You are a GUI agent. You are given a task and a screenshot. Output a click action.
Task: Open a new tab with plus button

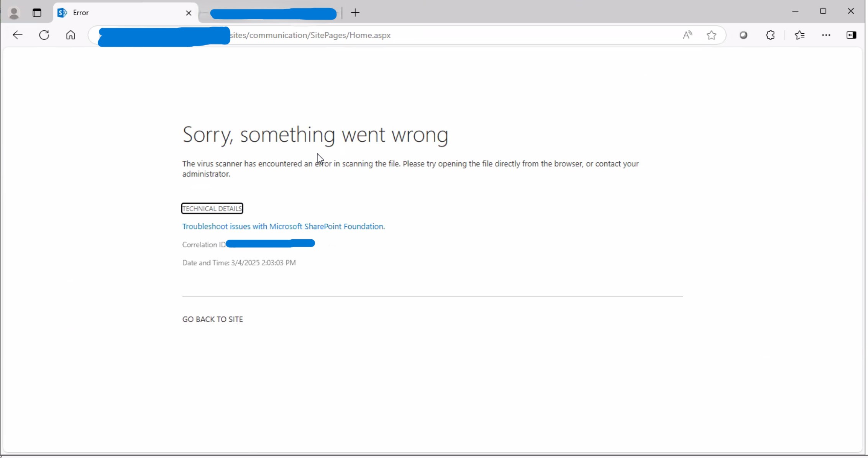pyautogui.click(x=355, y=13)
